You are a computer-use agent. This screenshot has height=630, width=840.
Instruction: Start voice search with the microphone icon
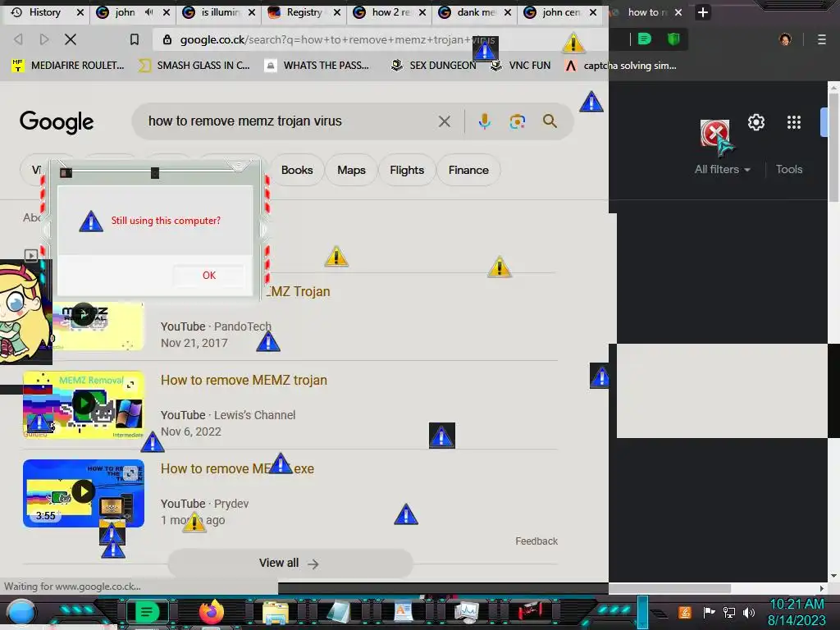484,121
